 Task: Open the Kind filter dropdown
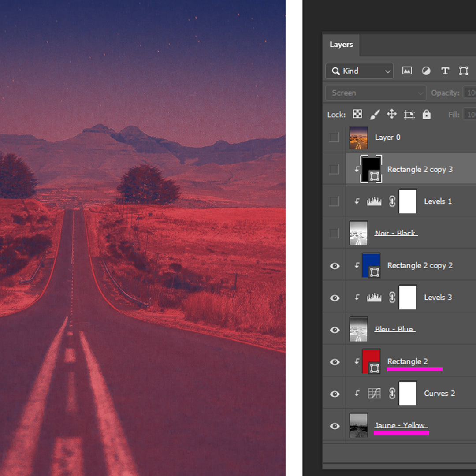[359, 71]
